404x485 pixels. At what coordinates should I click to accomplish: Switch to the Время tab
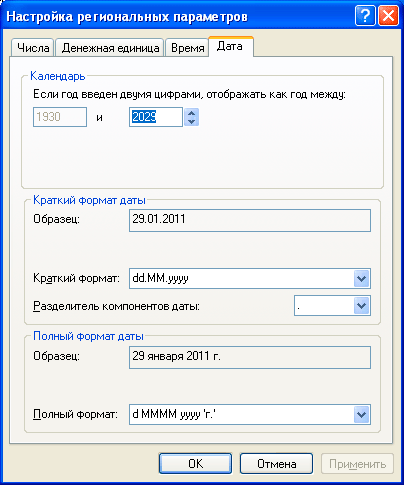click(x=187, y=48)
